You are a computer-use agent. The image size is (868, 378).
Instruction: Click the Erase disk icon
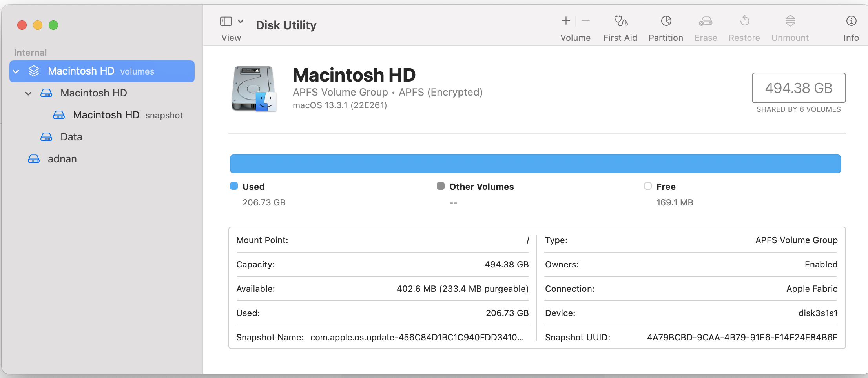point(706,27)
